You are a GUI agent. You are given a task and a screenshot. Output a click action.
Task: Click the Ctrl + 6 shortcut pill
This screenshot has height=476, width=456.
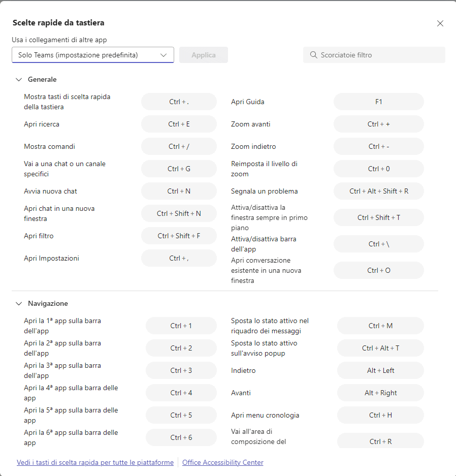pos(181,438)
